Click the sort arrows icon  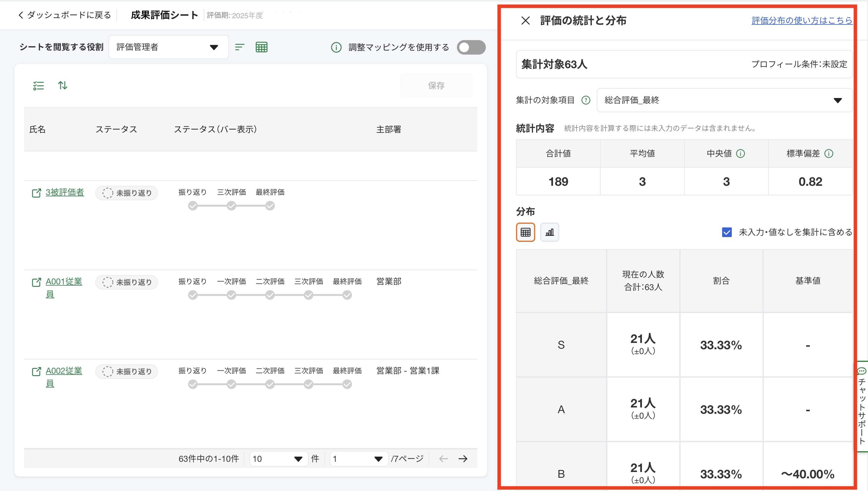coord(63,85)
